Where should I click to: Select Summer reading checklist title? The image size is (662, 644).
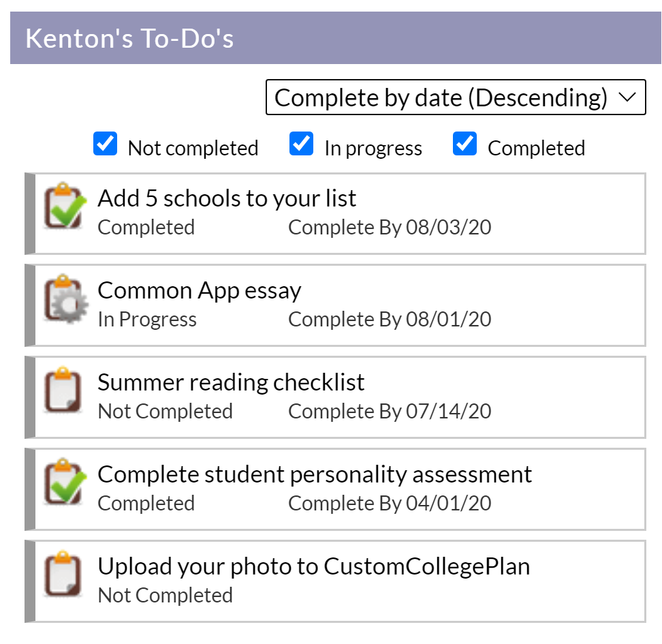pyautogui.click(x=231, y=382)
